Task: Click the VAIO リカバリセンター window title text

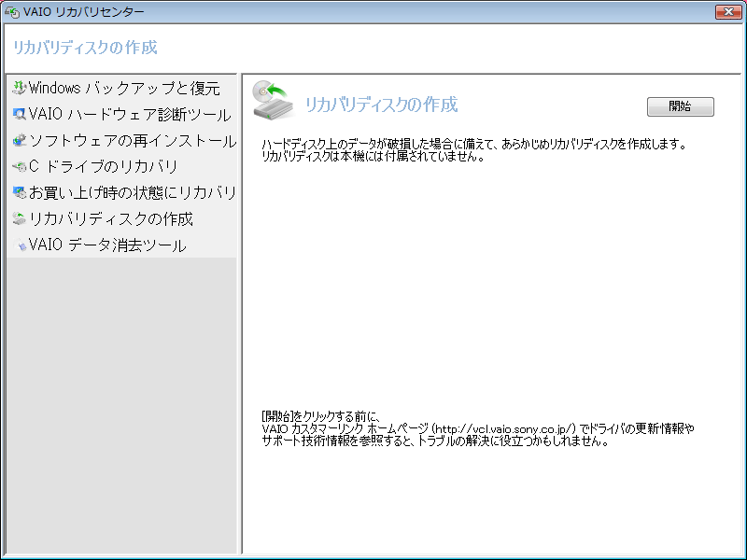Action: point(84,12)
